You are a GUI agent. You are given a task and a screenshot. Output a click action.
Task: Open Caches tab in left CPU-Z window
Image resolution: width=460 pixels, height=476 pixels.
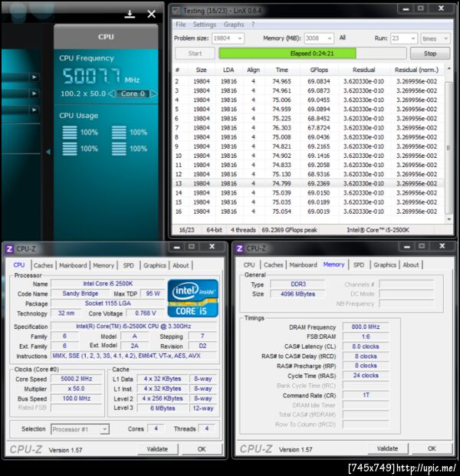coord(43,266)
